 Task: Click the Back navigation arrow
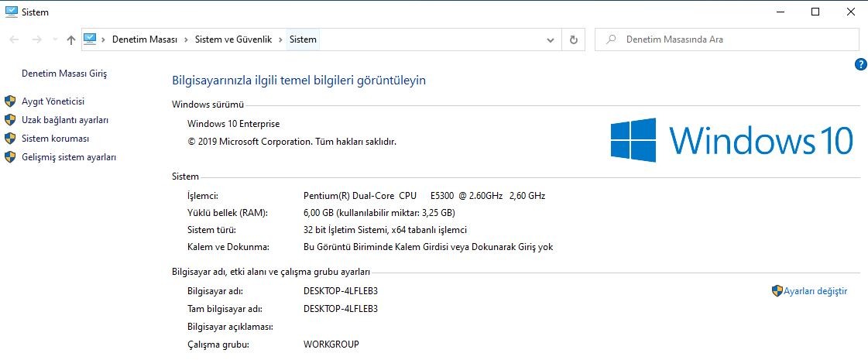pyautogui.click(x=15, y=39)
